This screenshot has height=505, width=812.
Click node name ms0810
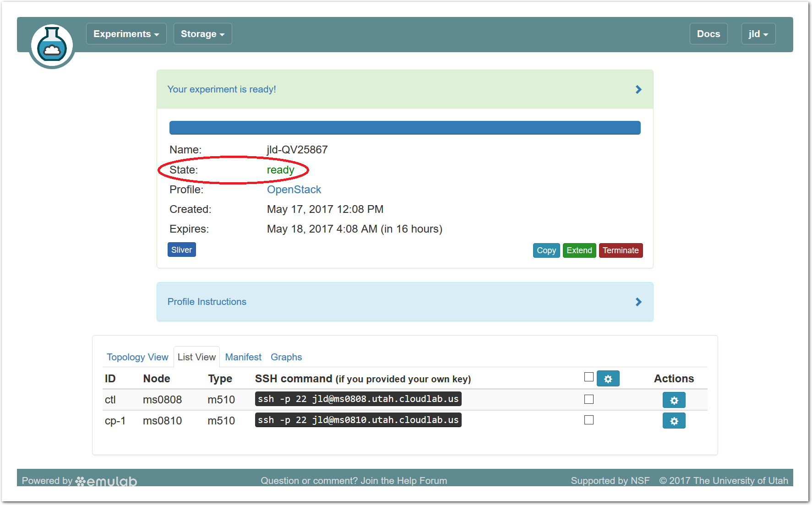pyautogui.click(x=162, y=421)
